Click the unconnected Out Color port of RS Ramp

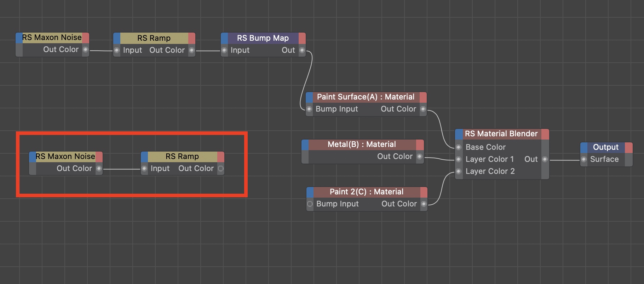pyautogui.click(x=221, y=169)
